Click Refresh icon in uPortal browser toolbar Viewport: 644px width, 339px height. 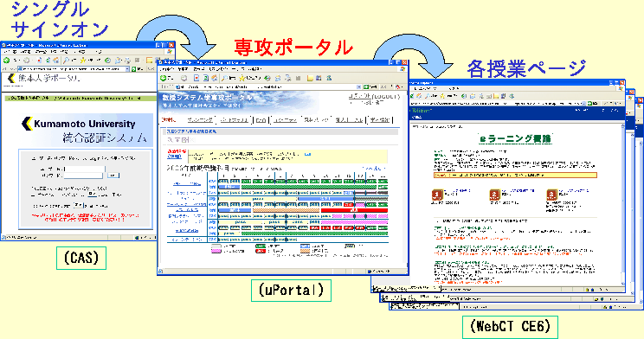[206, 78]
